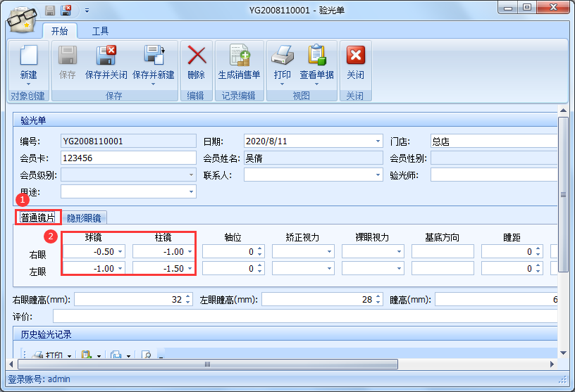Screen dimensions: 575x392
Task: Click save icon in quick access toolbar
Action: click(50, 10)
